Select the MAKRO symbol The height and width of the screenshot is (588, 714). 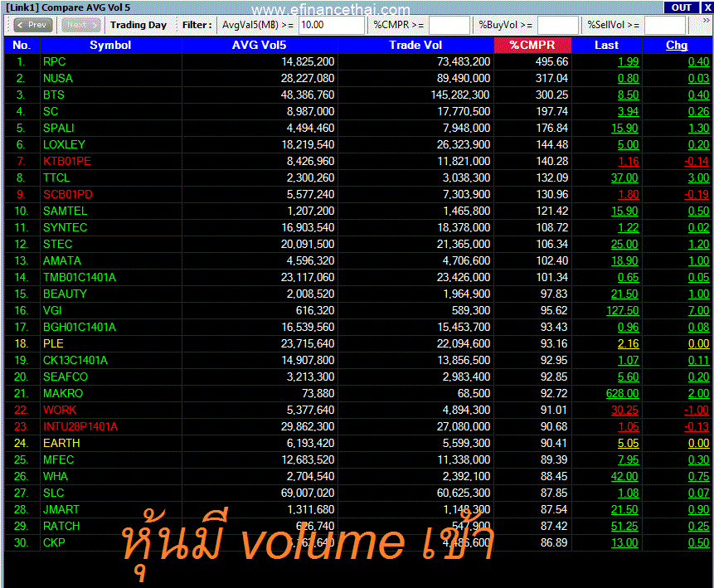(x=63, y=393)
